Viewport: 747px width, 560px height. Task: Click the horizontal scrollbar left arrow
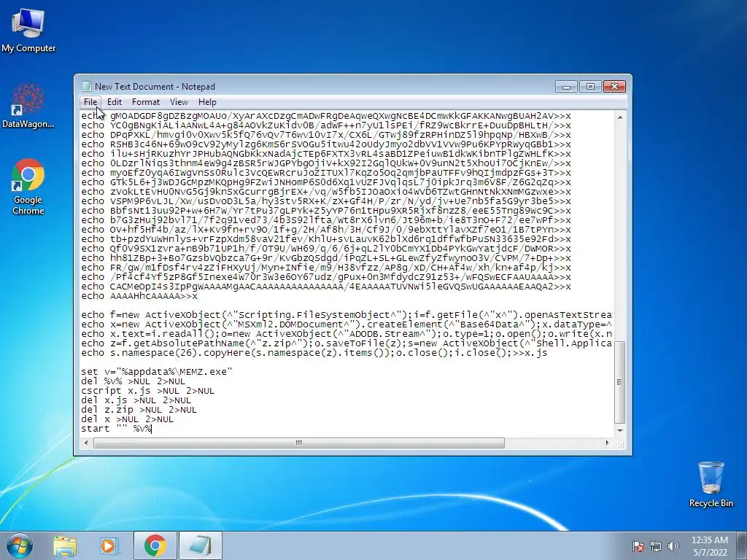tap(86, 443)
